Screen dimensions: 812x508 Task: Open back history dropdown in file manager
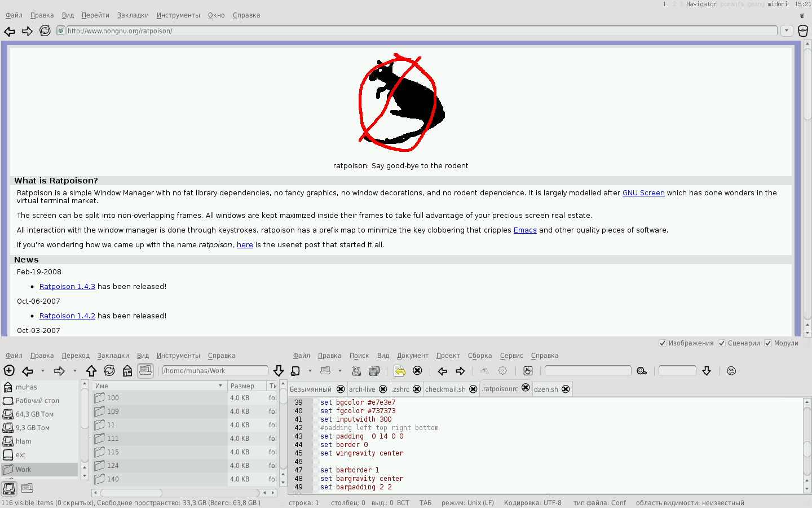coord(42,371)
